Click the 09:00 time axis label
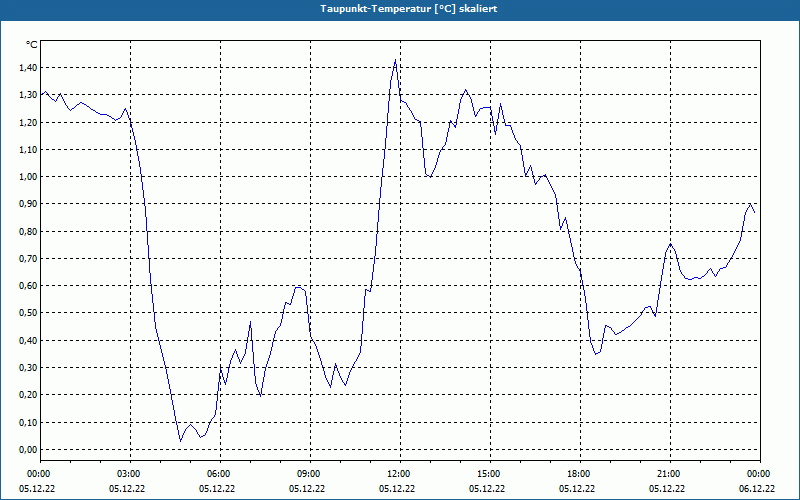This screenshot has height=500, width=800. (x=310, y=474)
